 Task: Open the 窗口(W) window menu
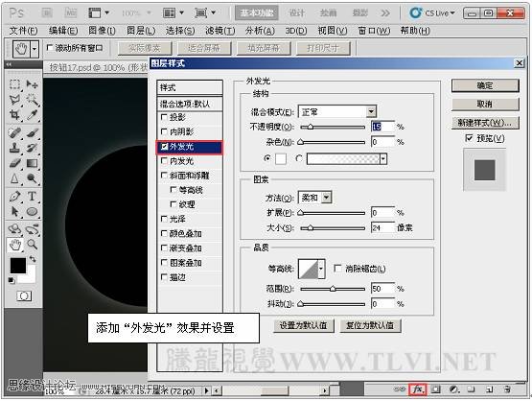[x=374, y=31]
